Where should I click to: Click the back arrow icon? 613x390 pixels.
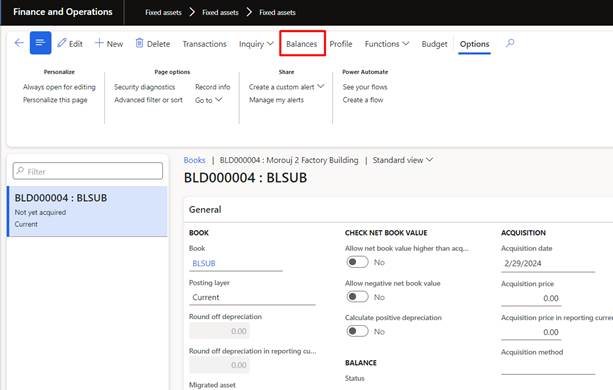click(19, 43)
